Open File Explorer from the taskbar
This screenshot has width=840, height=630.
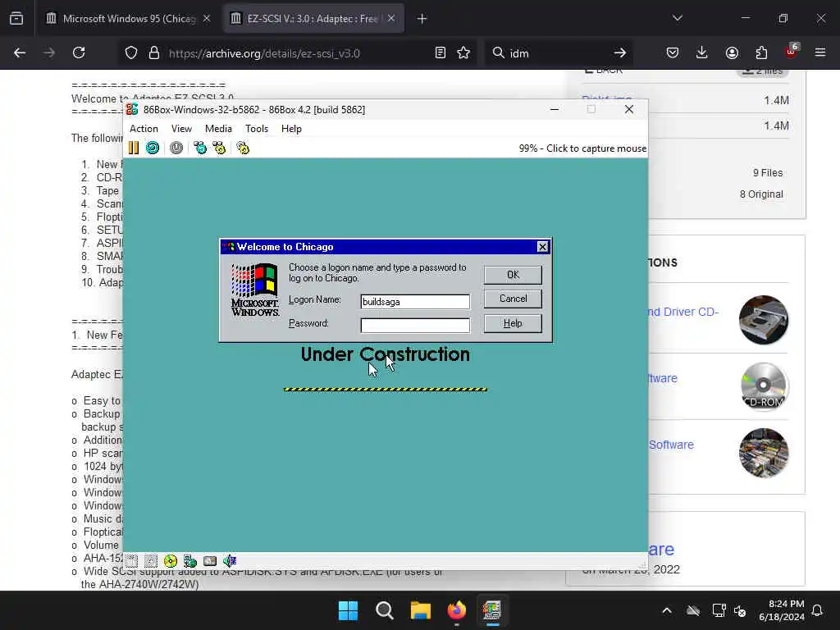421,610
